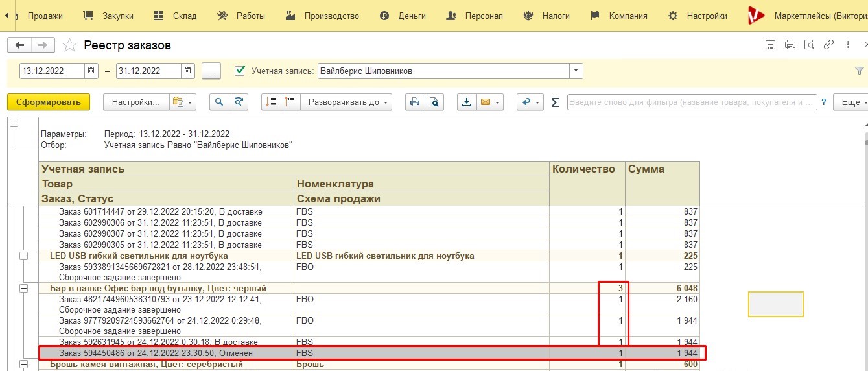
Task: Click the save diskette icon top right
Action: (x=770, y=45)
